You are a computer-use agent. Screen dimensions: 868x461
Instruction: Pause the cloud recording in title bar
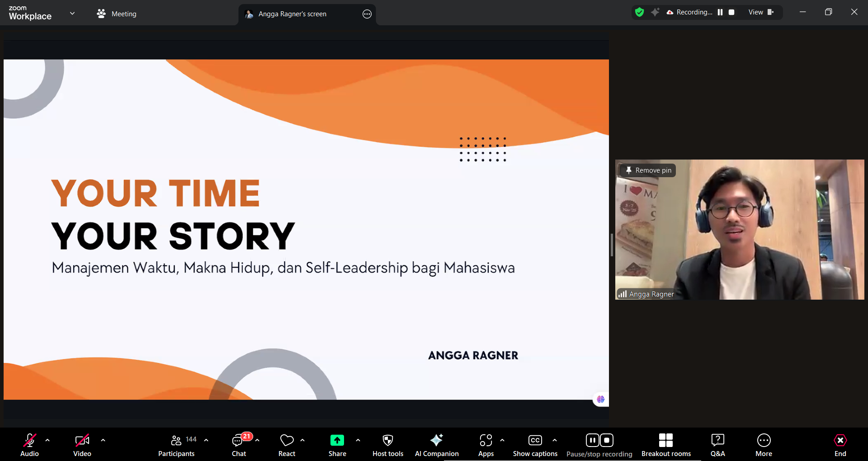(720, 12)
